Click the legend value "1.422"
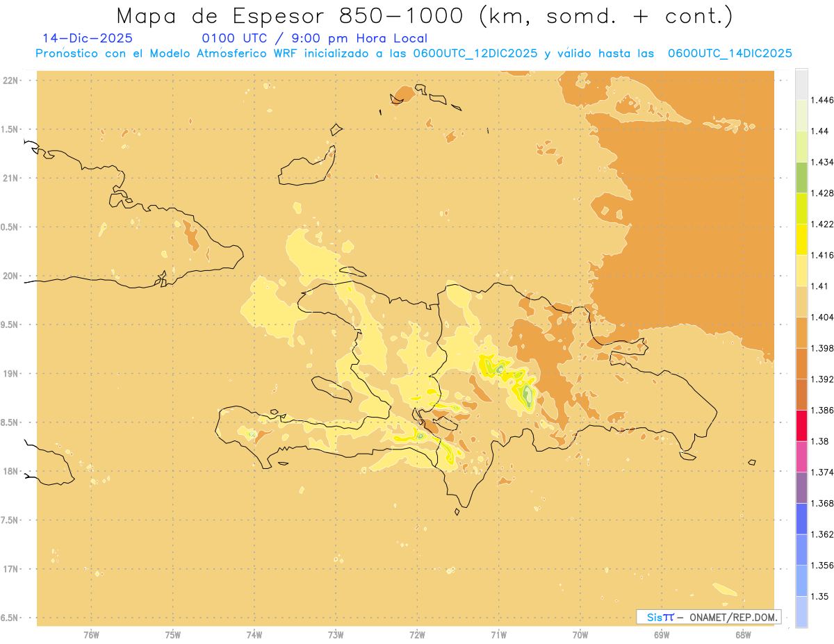Image resolution: width=834 pixels, height=644 pixels. 822,224
